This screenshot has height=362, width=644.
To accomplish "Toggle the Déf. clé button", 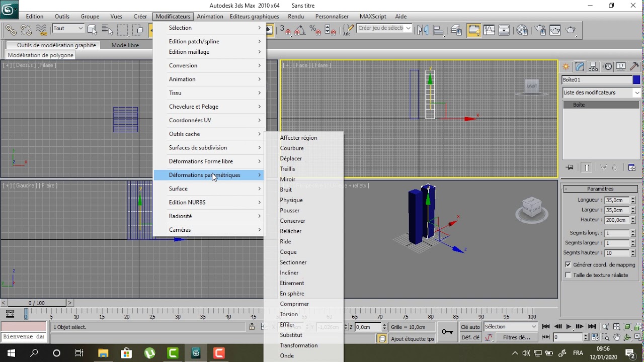I will click(470, 337).
